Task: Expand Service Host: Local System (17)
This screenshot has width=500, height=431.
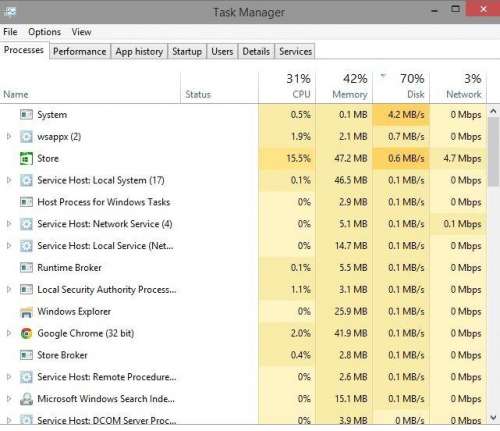Action: [9, 180]
